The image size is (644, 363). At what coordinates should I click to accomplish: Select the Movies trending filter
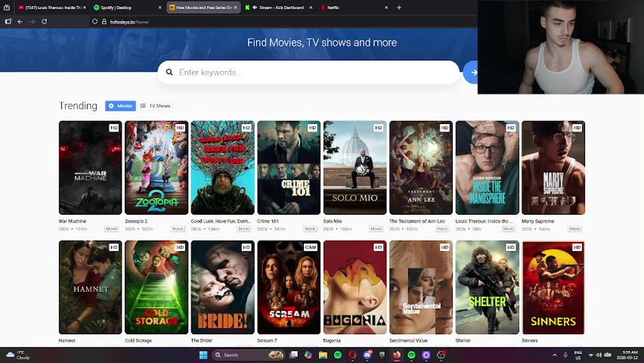click(120, 106)
